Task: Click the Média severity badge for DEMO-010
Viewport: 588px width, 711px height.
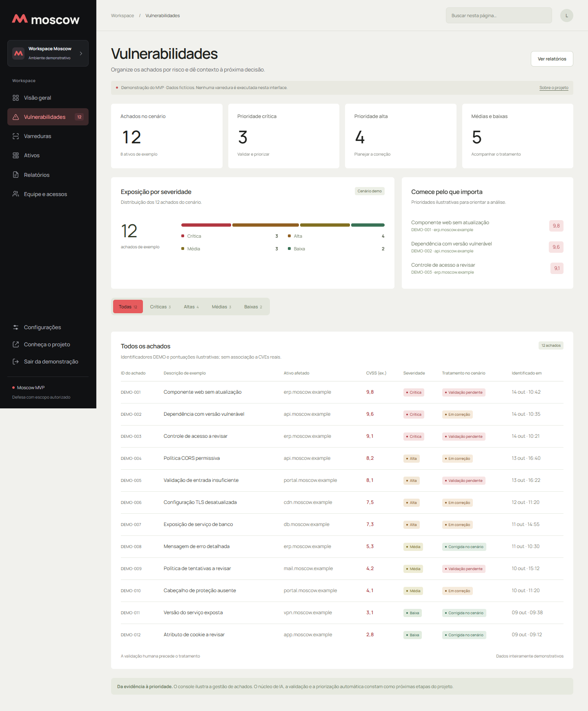Action: (x=413, y=591)
